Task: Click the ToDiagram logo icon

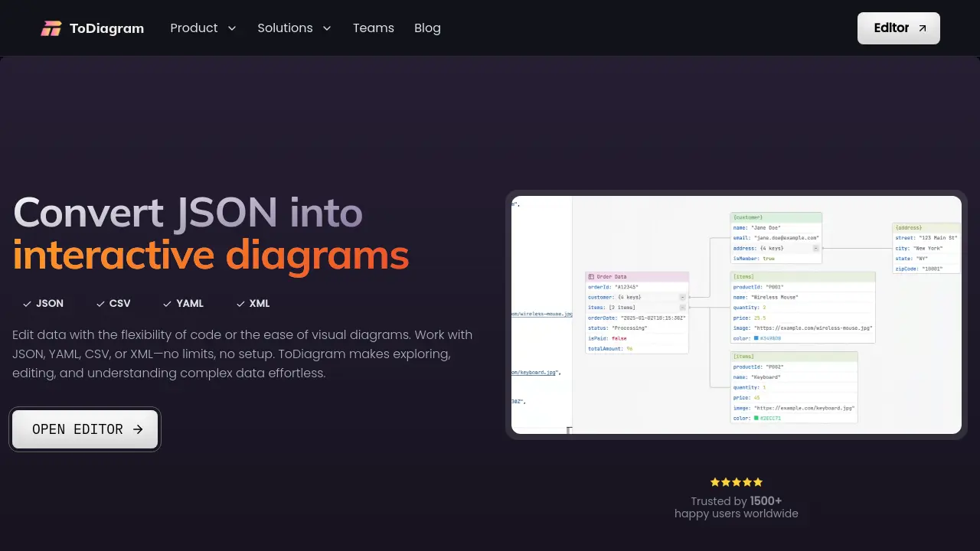Action: 51,28
